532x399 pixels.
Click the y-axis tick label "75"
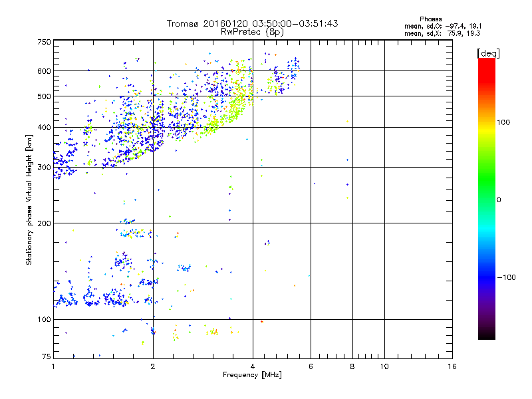click(x=47, y=356)
